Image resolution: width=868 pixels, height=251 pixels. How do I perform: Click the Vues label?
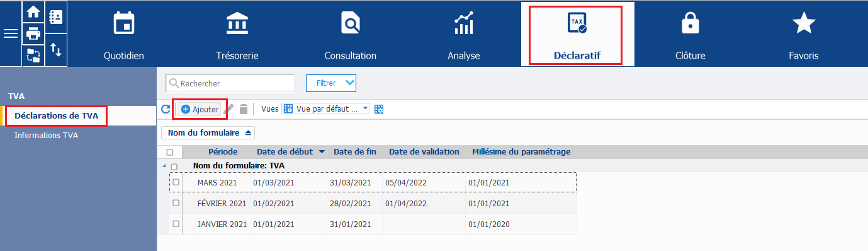(269, 109)
